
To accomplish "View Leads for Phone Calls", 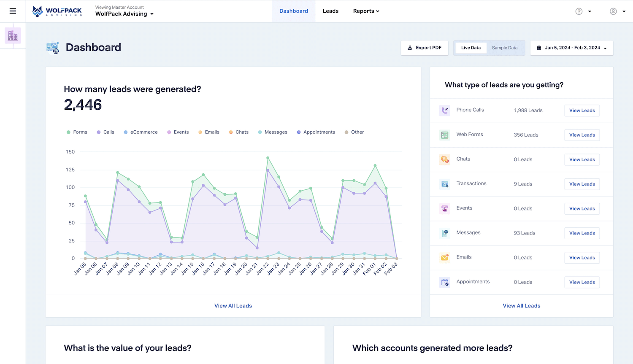I will click(582, 111).
